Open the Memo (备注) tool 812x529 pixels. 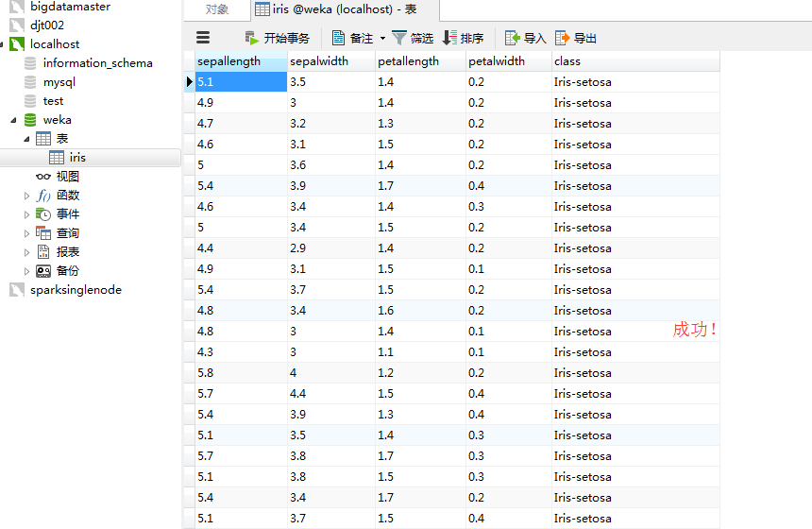[352, 38]
